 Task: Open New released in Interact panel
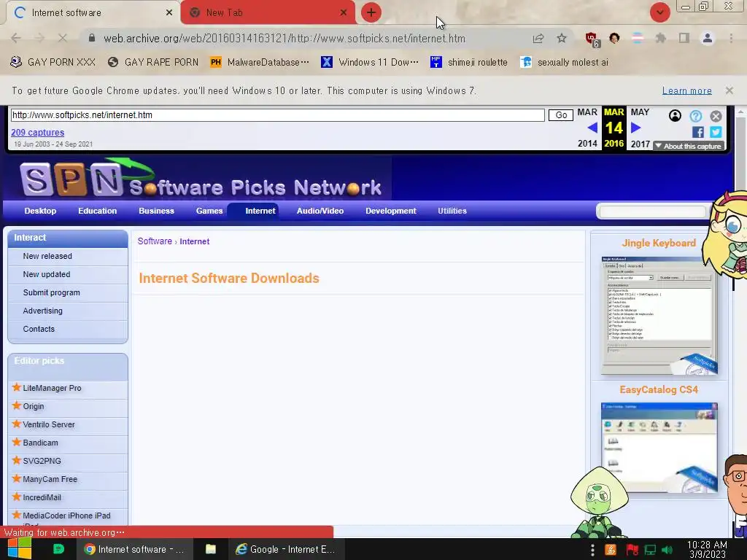(x=47, y=256)
